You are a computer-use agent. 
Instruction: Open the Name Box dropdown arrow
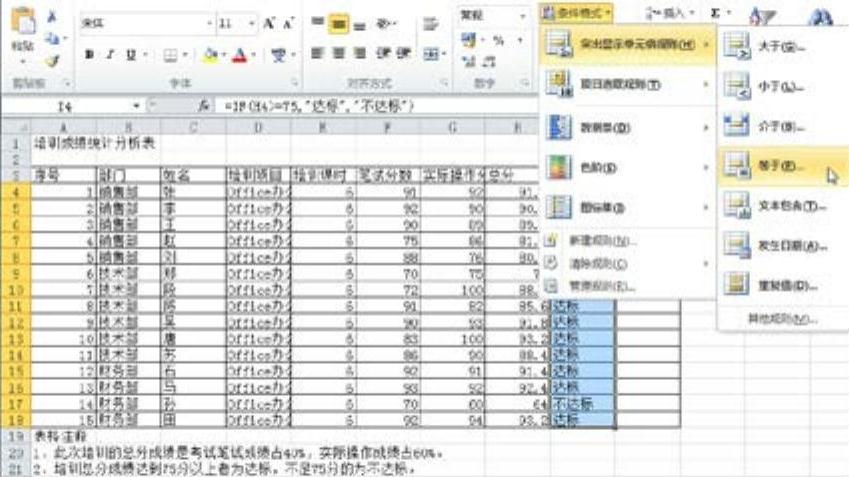[x=136, y=106]
